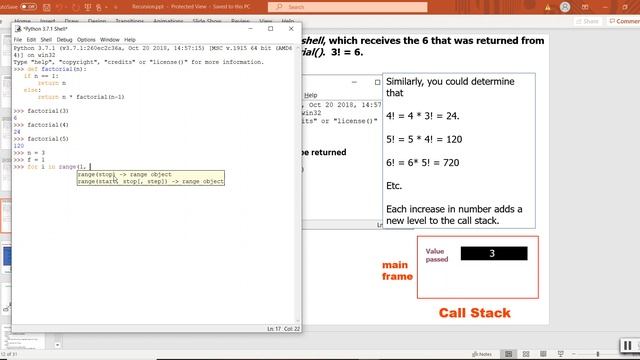Click the Share button in PowerPoint
This screenshot has height=360, width=640.
(587, 21)
